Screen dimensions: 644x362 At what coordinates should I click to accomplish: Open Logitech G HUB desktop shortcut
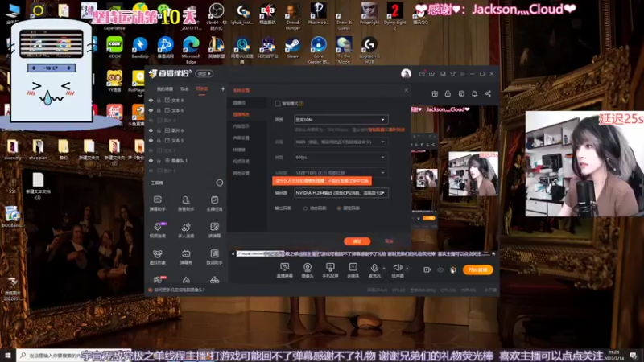(369, 50)
